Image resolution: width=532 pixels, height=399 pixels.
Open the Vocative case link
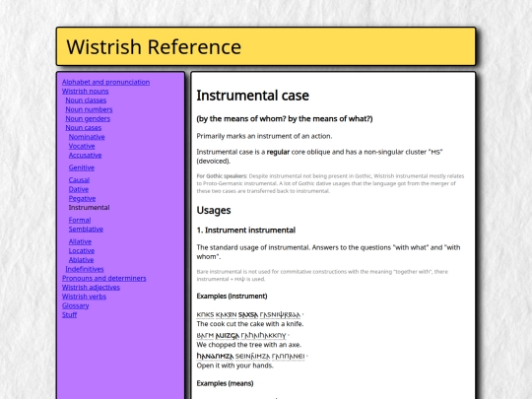click(82, 146)
